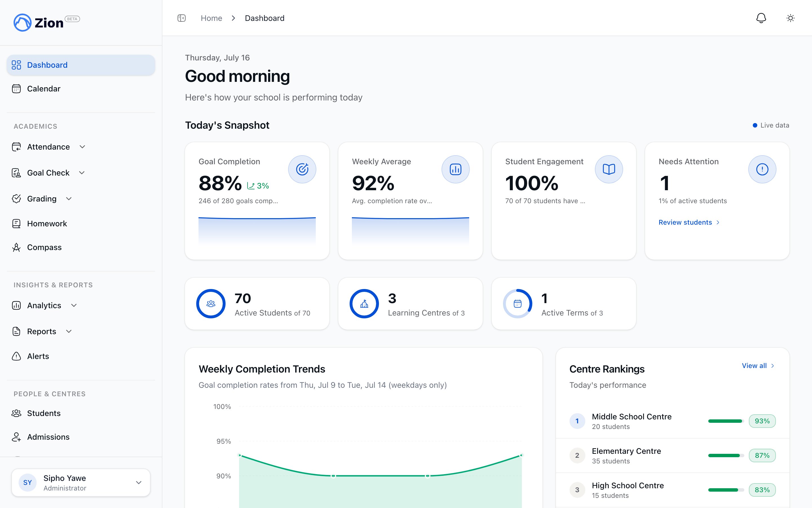Click the Compass drafting icon

pyautogui.click(x=16, y=247)
